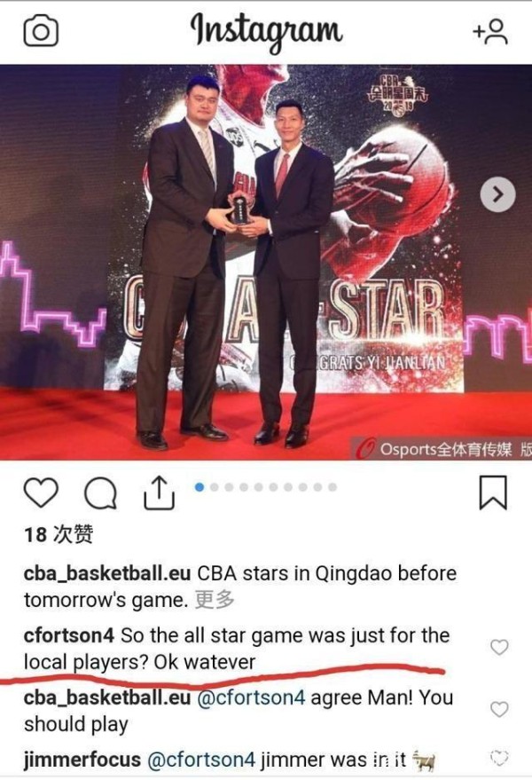Screen dimensions: 532x780
Task: Open cba_basketball.eu profile from caption
Action: click(x=107, y=573)
